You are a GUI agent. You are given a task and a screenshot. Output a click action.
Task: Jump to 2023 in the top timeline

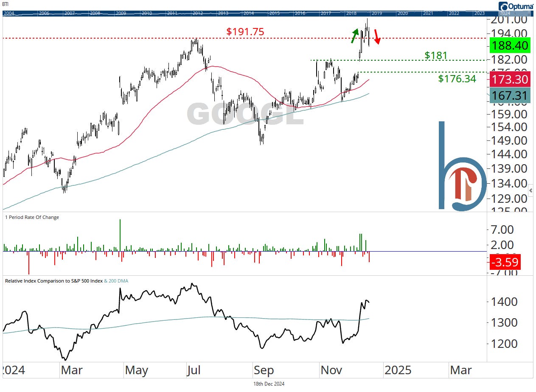(x=480, y=14)
